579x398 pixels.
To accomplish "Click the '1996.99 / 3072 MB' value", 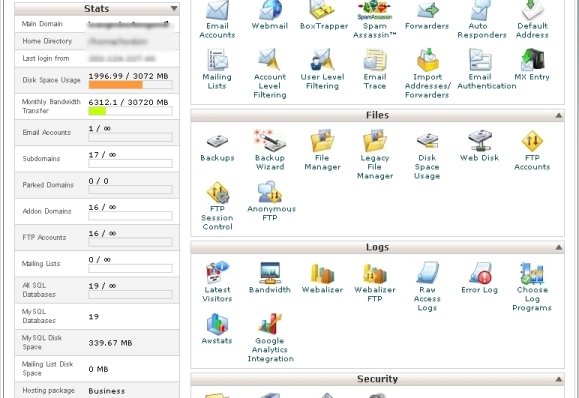I will (x=128, y=76).
